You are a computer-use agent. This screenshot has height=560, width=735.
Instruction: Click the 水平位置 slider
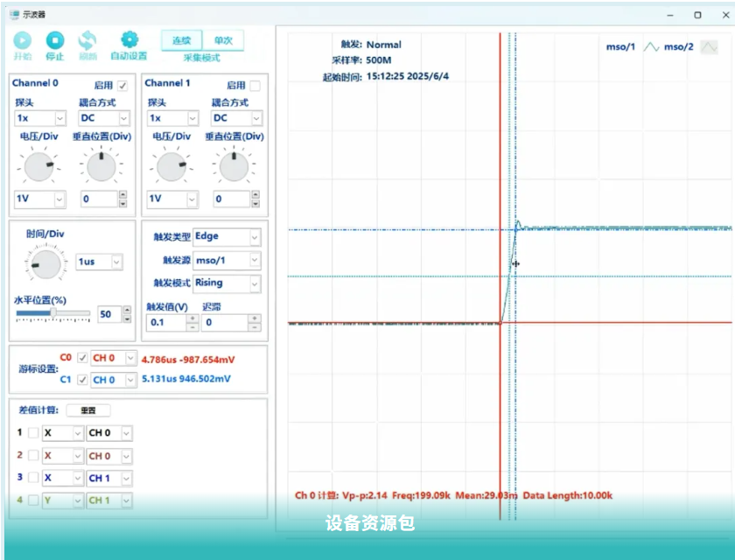coord(52,312)
